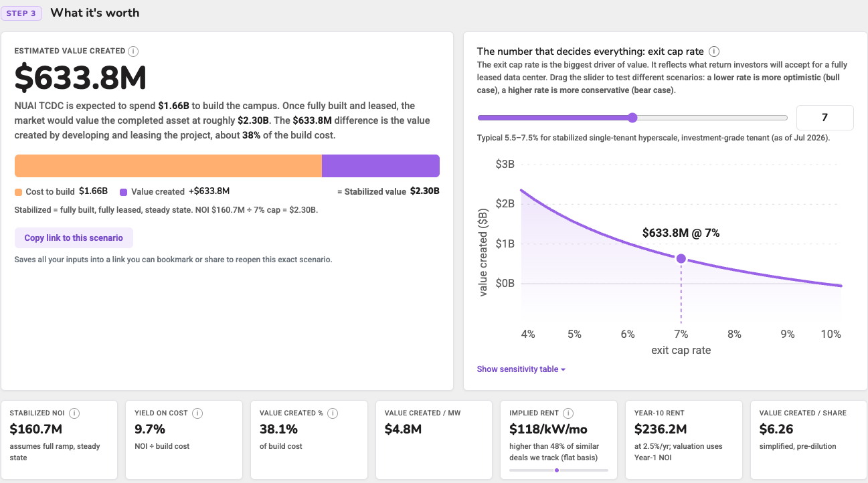
Task: Click implied rent percentile indicator bar
Action: pyautogui.click(x=559, y=470)
